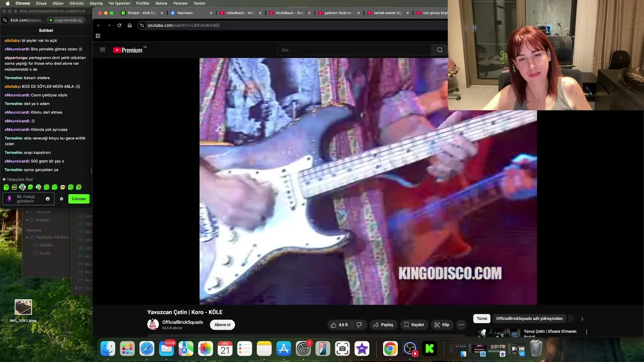Screen dimensions: 644x362
Task: Open Chrome home page button
Action: [130, 25]
